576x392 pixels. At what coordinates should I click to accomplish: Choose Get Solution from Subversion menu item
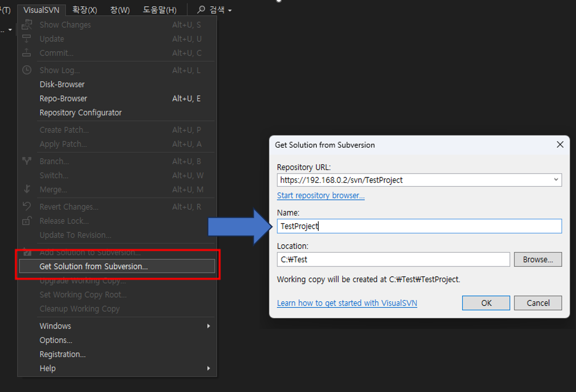point(117,266)
